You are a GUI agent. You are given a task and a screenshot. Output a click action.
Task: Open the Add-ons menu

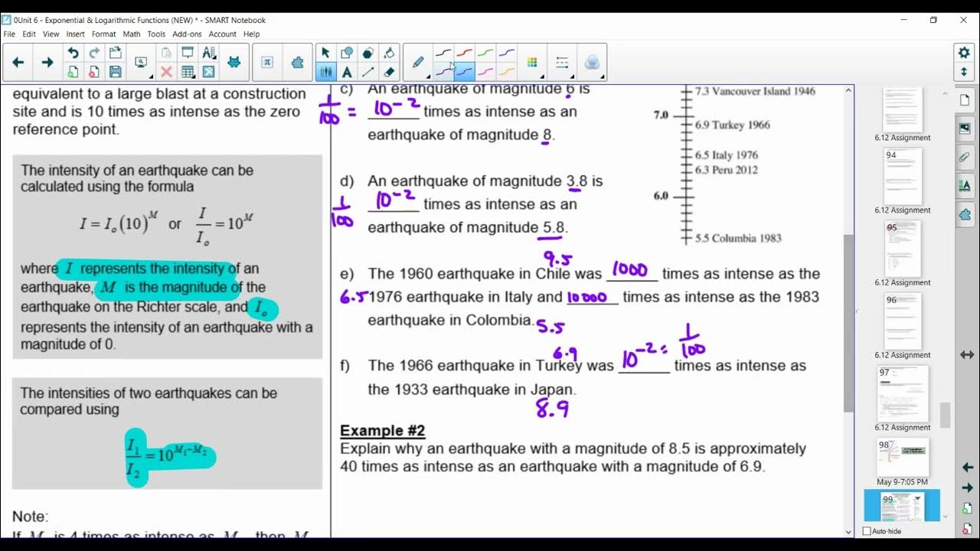point(188,34)
